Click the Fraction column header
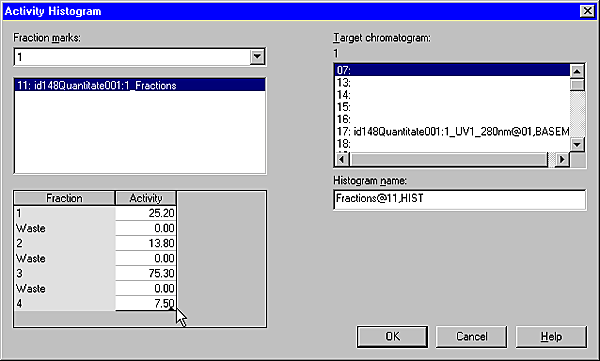600x361 pixels. point(64,198)
